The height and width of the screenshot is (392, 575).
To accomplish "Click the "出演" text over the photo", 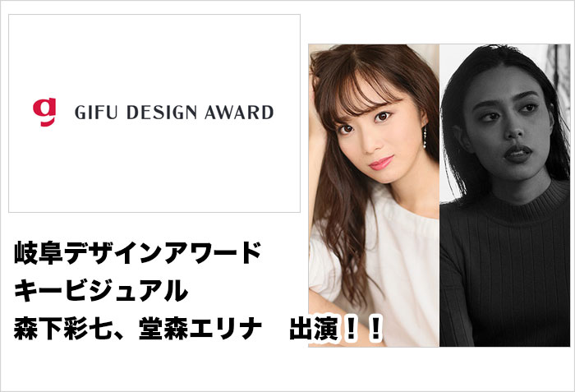I will (314, 328).
